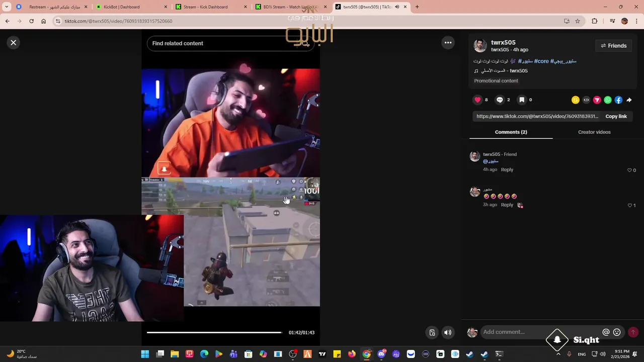Screen dimensions: 644x362
Task: Open a new browser tab
Action: 417,7
